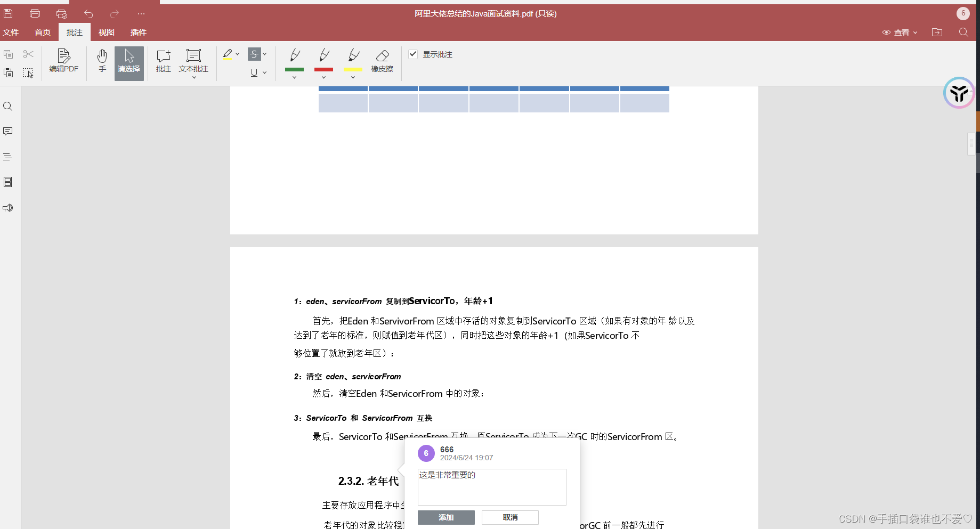Open the sidebar comments panel
Screen dimensions: 980x529
[8, 132]
